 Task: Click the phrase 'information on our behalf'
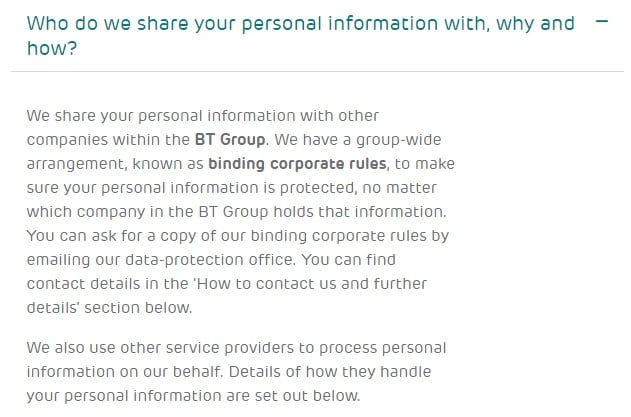(x=124, y=371)
